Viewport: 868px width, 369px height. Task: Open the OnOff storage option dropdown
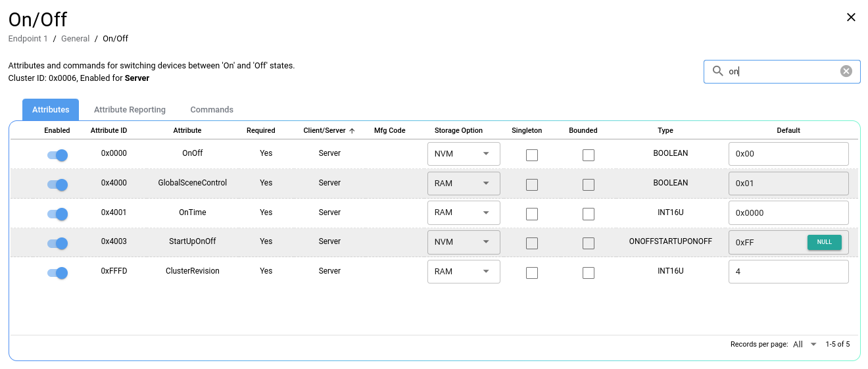point(464,154)
